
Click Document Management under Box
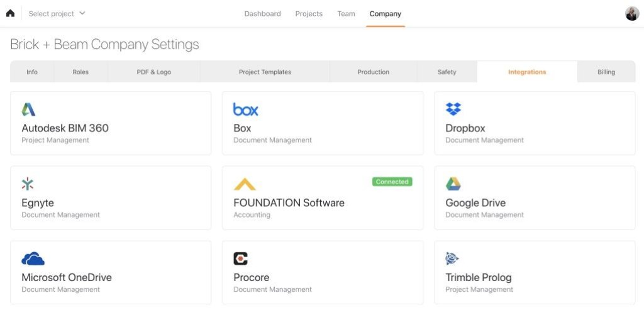(x=272, y=140)
